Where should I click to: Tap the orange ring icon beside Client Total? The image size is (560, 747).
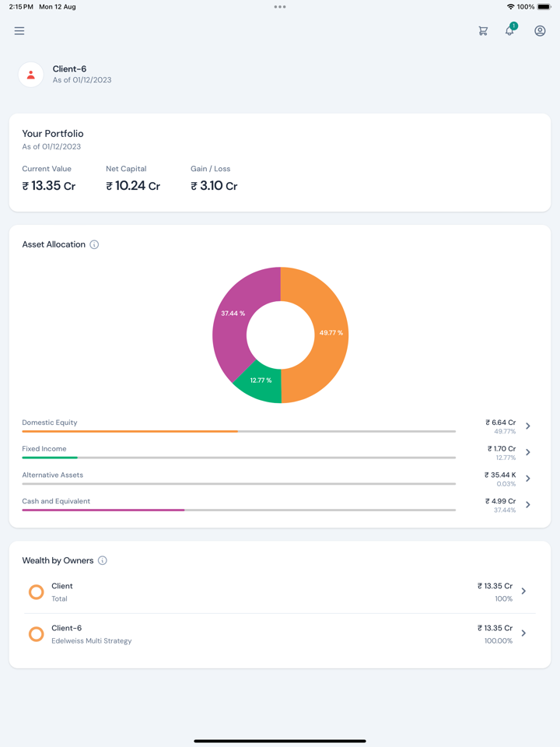click(36, 592)
